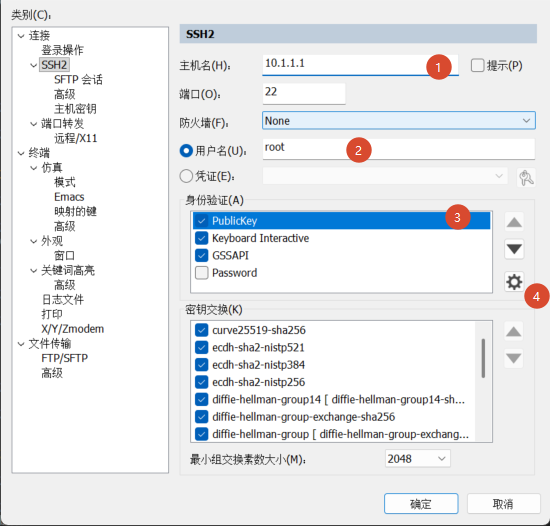Select 远程/X11 in category tree
This screenshot has height=526, width=550.
[x=75, y=138]
